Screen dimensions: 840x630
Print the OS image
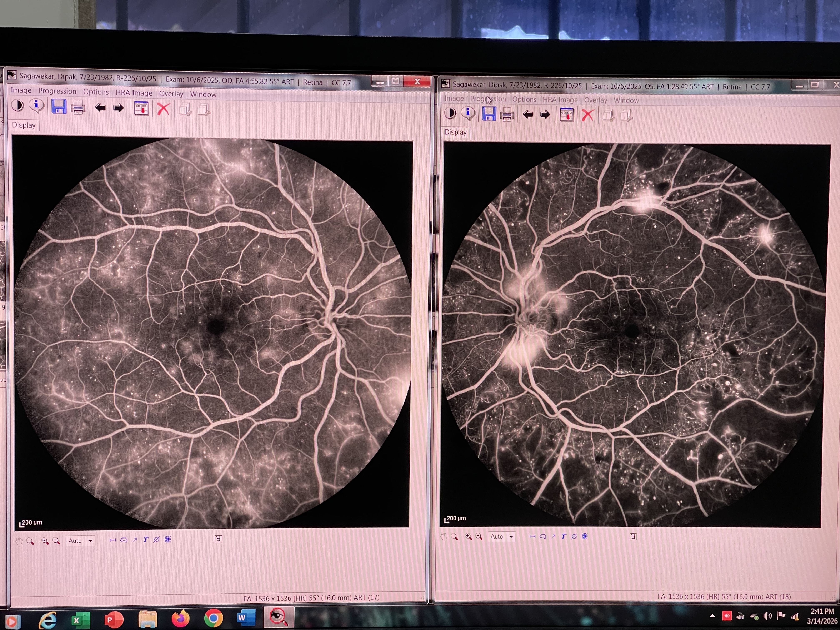[x=507, y=114]
